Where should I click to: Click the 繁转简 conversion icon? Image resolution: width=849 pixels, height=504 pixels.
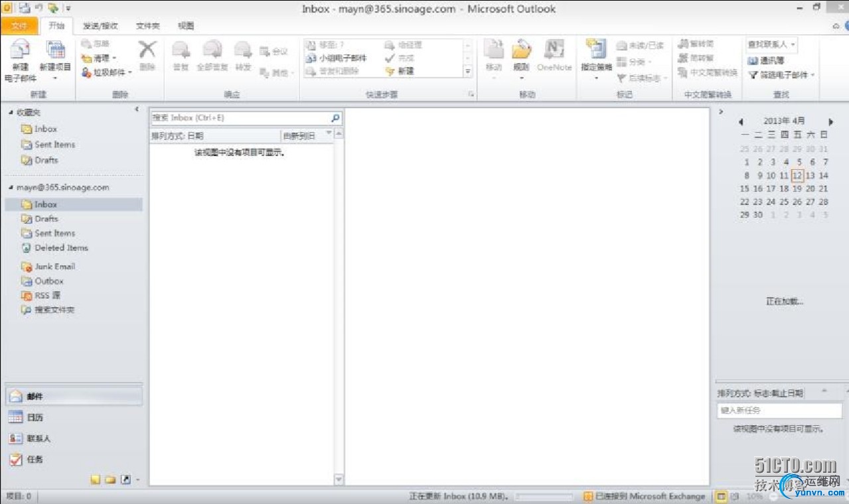click(683, 44)
